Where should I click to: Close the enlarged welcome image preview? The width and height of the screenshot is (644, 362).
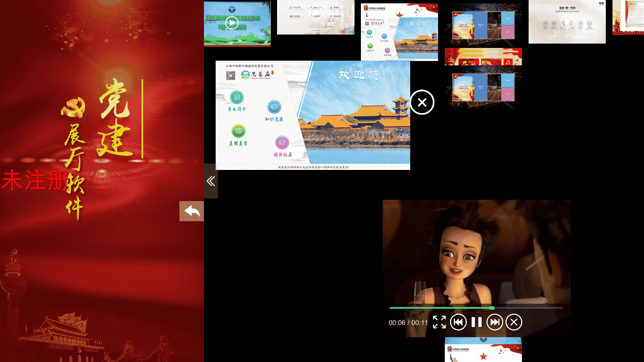click(422, 102)
